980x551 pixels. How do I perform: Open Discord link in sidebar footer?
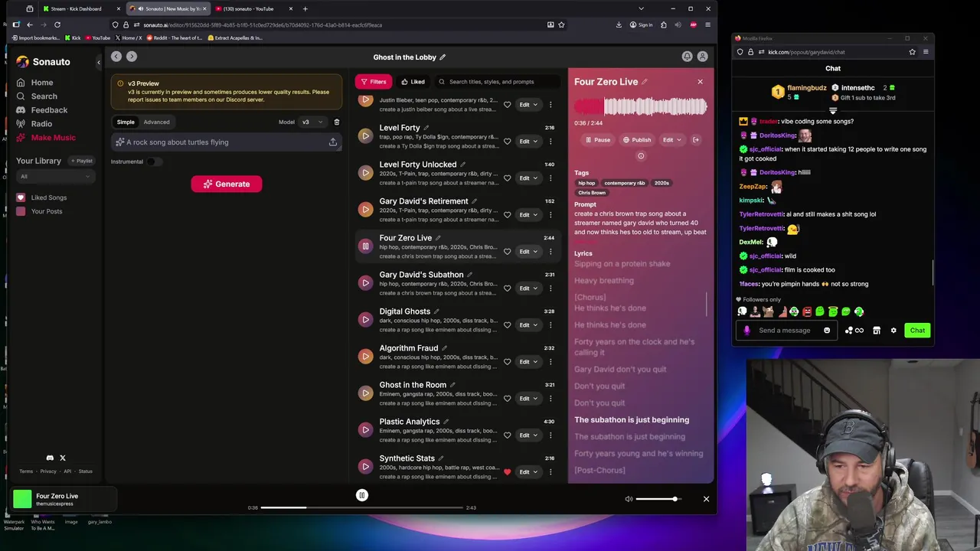pyautogui.click(x=50, y=458)
